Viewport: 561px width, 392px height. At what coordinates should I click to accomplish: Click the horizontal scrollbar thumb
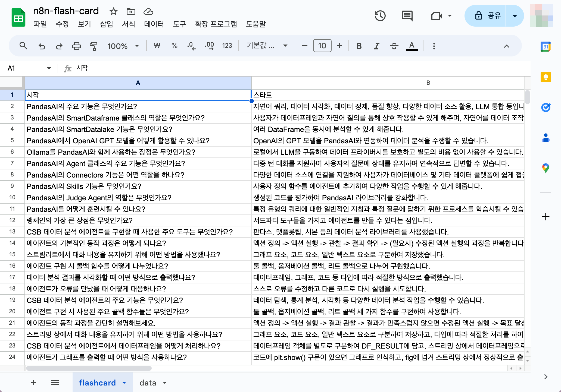coord(89,368)
